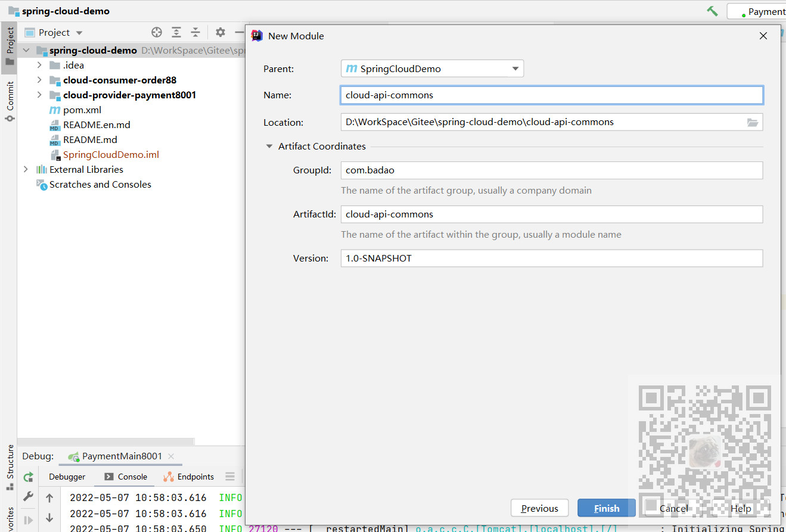The image size is (786, 532).
Task: Select SpringCloudDemo.iml file name
Action: point(111,155)
